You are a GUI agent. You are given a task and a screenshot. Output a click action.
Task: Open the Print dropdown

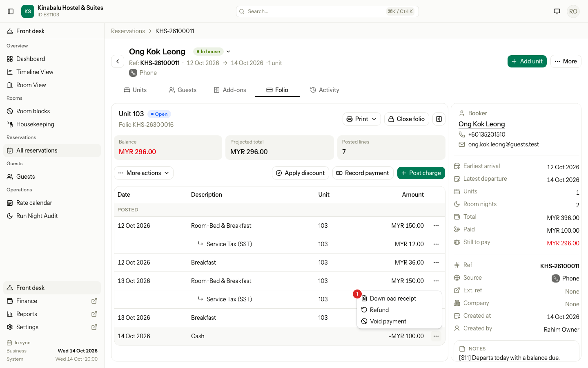click(x=362, y=119)
